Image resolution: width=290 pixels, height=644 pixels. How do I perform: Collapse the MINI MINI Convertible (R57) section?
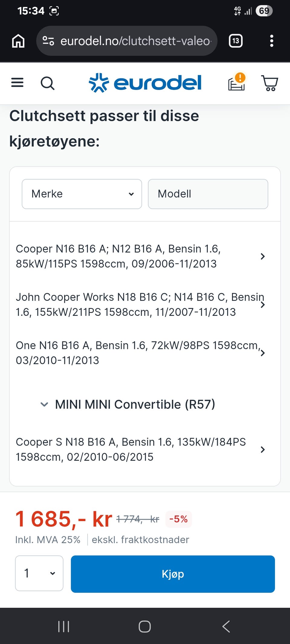coord(128,404)
